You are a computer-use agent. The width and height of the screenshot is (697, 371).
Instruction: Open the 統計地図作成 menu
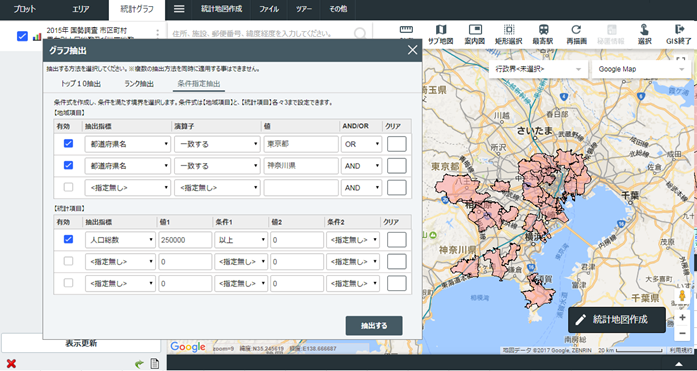221,9
